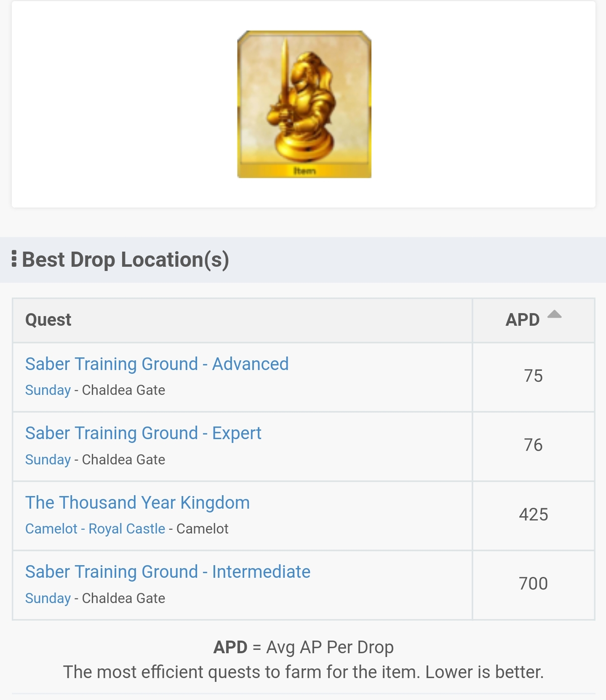The height and width of the screenshot is (700, 606).
Task: Click the APD column header label
Action: 522,320
